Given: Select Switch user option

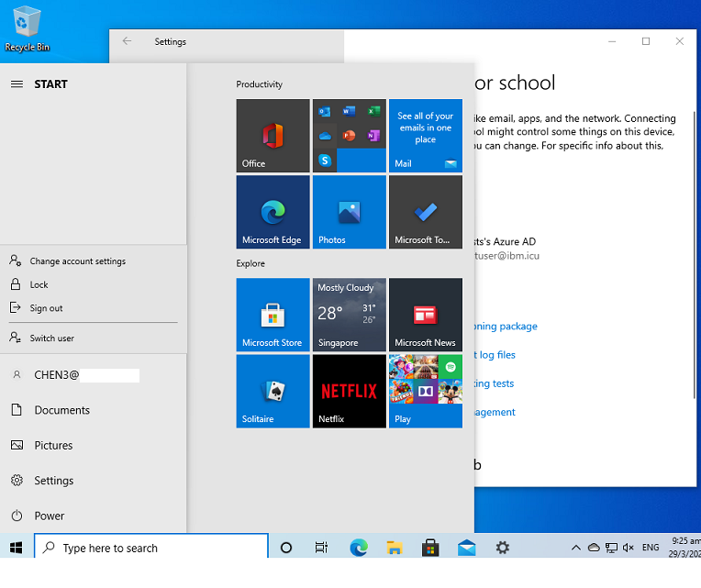Looking at the screenshot, I should tap(51, 338).
